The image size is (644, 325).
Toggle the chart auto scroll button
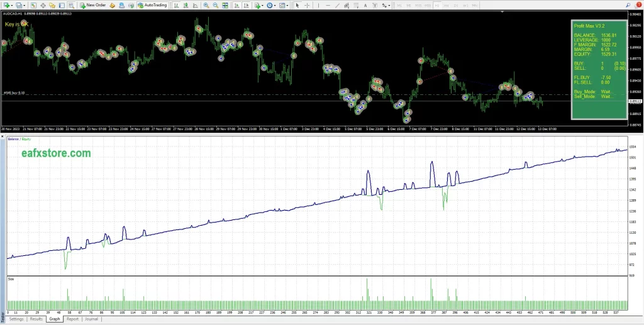tap(238, 4)
